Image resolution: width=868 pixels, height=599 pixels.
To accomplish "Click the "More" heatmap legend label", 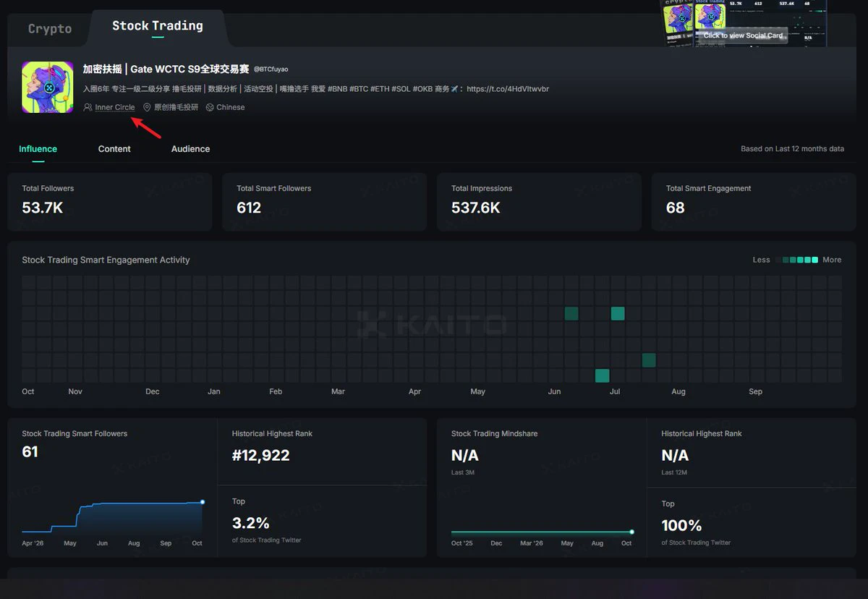I will [832, 260].
